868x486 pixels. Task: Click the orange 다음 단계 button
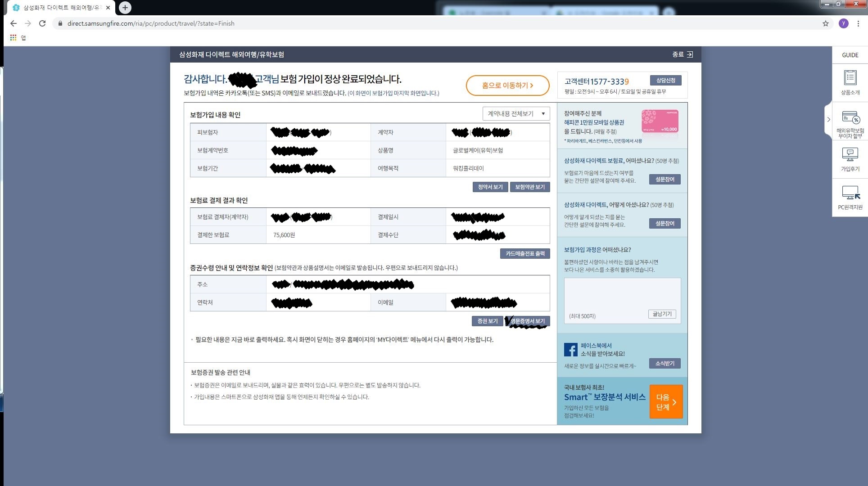pyautogui.click(x=666, y=402)
